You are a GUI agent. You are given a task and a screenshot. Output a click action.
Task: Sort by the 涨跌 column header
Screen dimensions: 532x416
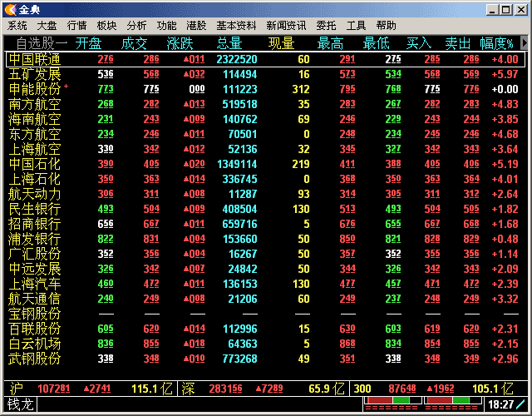point(180,43)
